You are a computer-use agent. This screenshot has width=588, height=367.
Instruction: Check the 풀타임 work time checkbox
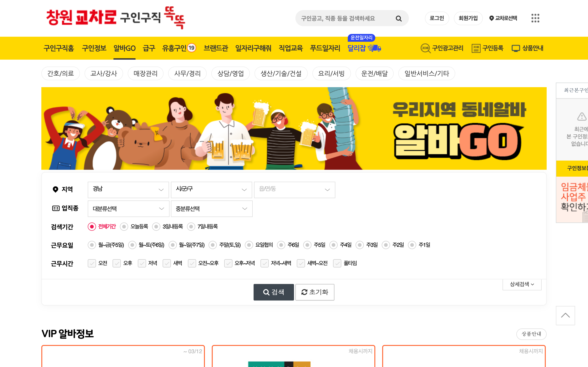click(x=337, y=263)
